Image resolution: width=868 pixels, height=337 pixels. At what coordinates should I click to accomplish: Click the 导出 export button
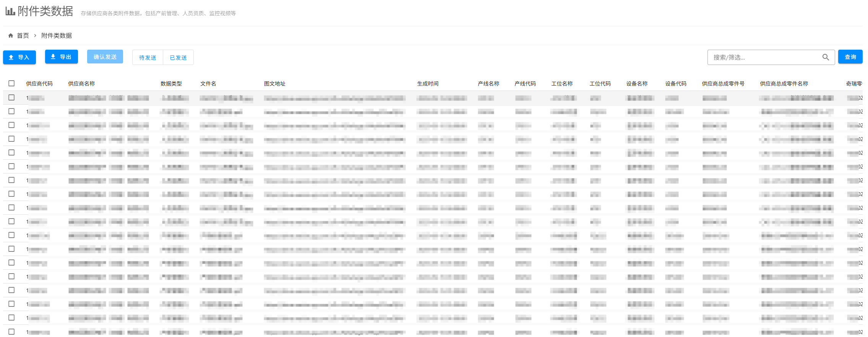click(62, 57)
